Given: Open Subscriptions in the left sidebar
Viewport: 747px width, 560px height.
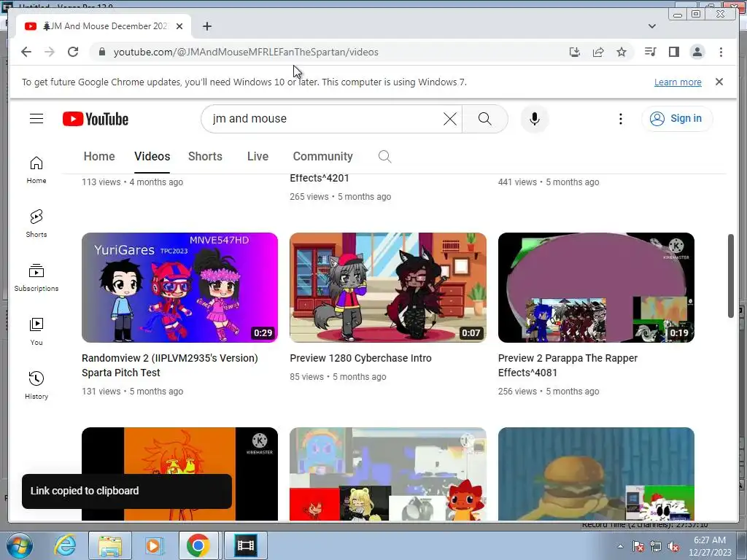Looking at the screenshot, I should (36, 278).
